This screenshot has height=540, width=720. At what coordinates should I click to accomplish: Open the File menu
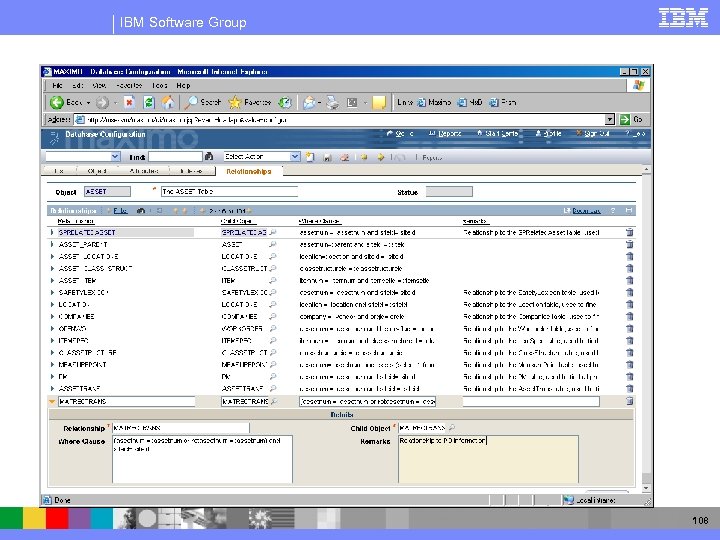click(57, 85)
